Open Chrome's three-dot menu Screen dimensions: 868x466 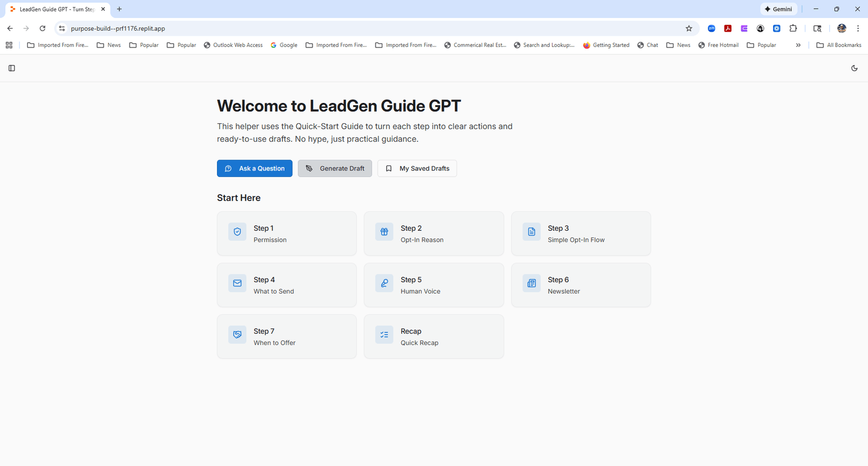tap(858, 28)
